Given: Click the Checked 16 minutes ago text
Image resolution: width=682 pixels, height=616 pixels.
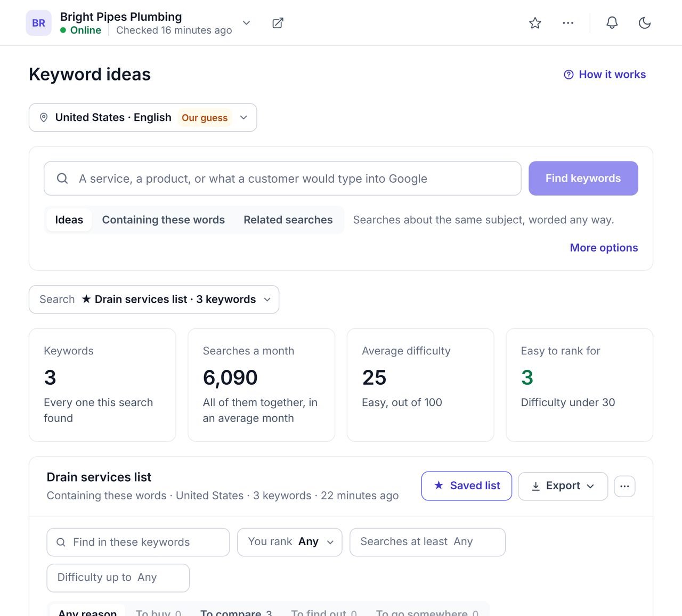Looking at the screenshot, I should (x=174, y=30).
